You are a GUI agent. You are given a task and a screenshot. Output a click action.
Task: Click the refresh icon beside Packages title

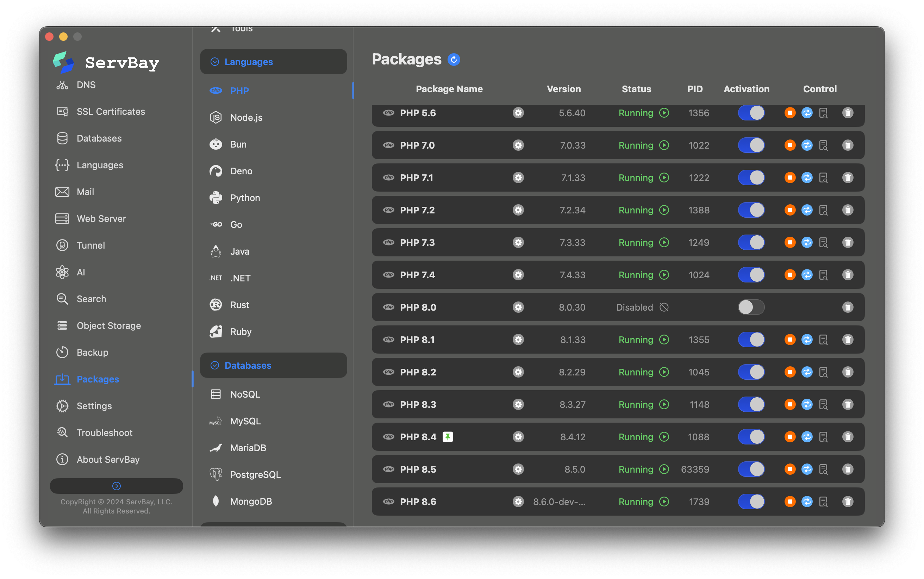(454, 60)
